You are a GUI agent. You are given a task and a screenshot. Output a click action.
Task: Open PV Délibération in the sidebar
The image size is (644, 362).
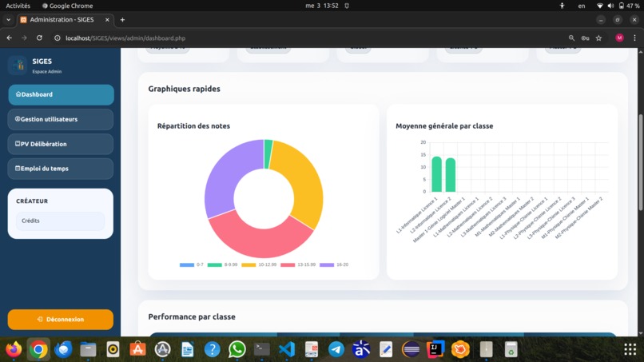click(x=61, y=144)
